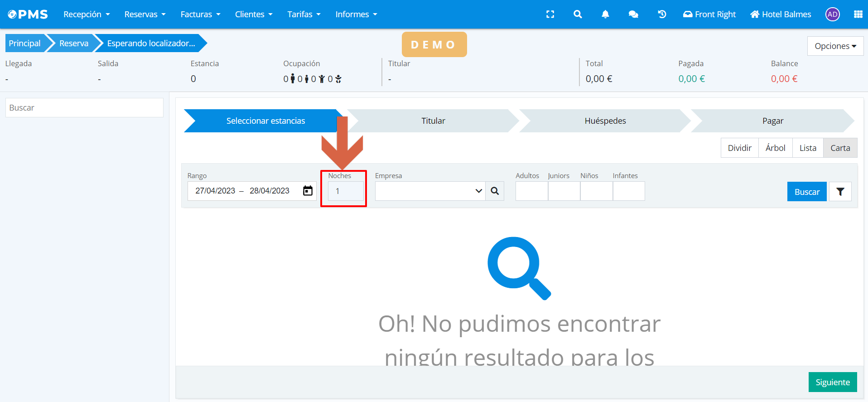Select the Dividir view
Viewport: 868px width, 402px height.
pyautogui.click(x=739, y=148)
